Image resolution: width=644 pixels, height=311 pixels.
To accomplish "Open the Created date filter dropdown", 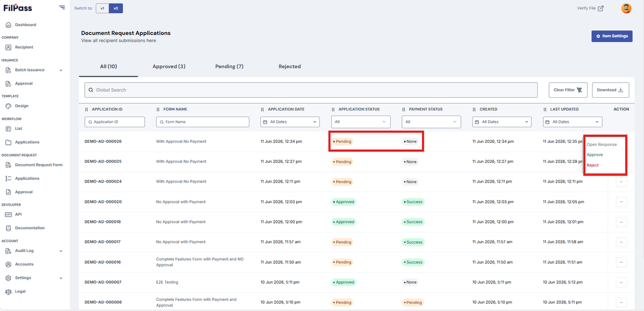I will pos(502,122).
